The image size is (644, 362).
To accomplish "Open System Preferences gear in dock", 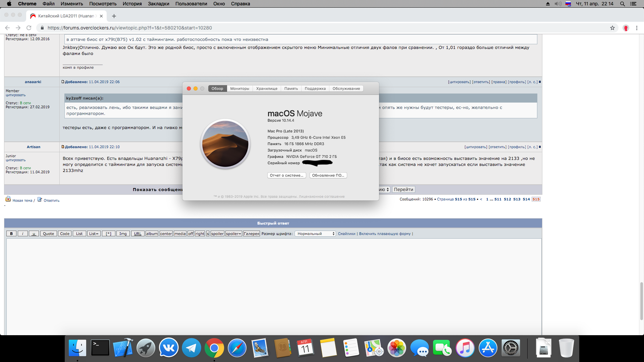I will click(511, 348).
